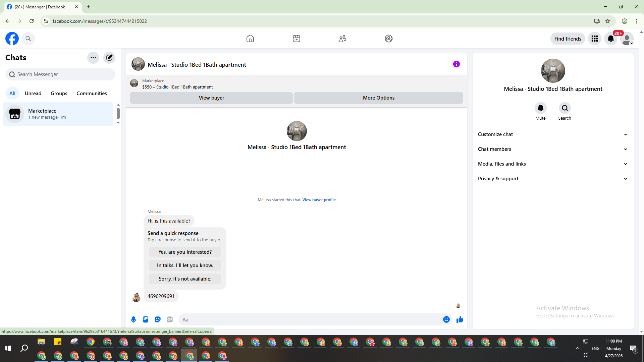Reload the page in Chrome
Image resolution: width=644 pixels, height=362 pixels.
pyautogui.click(x=32, y=21)
